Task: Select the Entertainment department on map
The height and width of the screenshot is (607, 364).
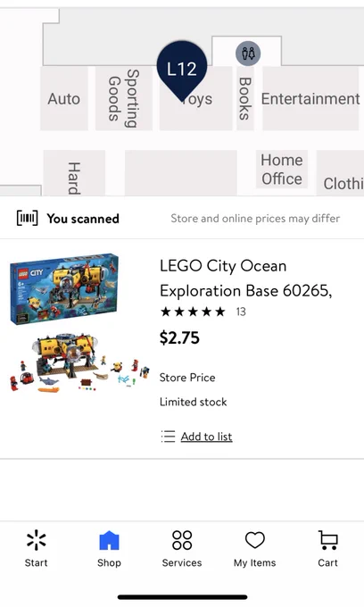Action: coord(310,99)
